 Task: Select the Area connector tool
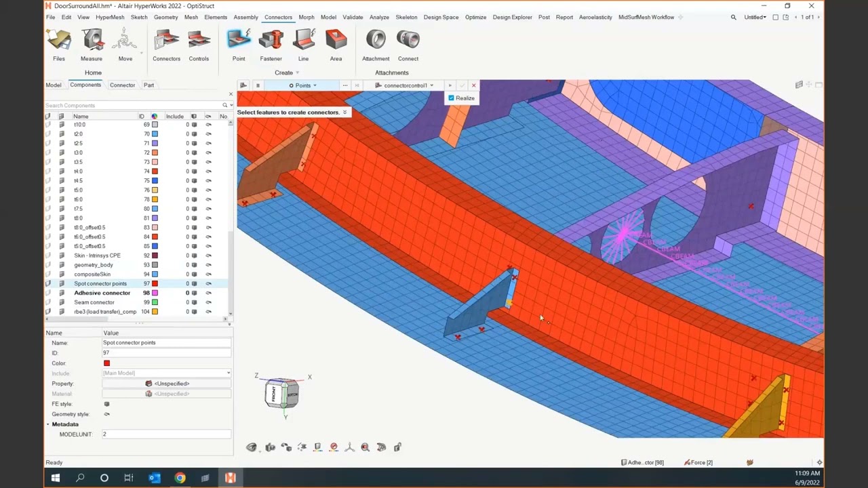coord(336,45)
